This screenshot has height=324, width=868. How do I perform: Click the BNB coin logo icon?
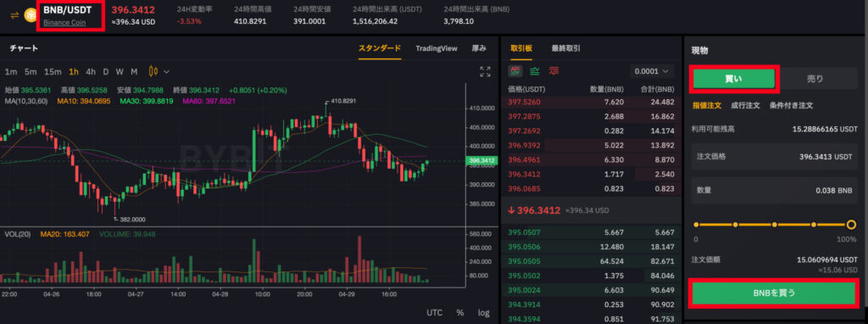[29, 15]
